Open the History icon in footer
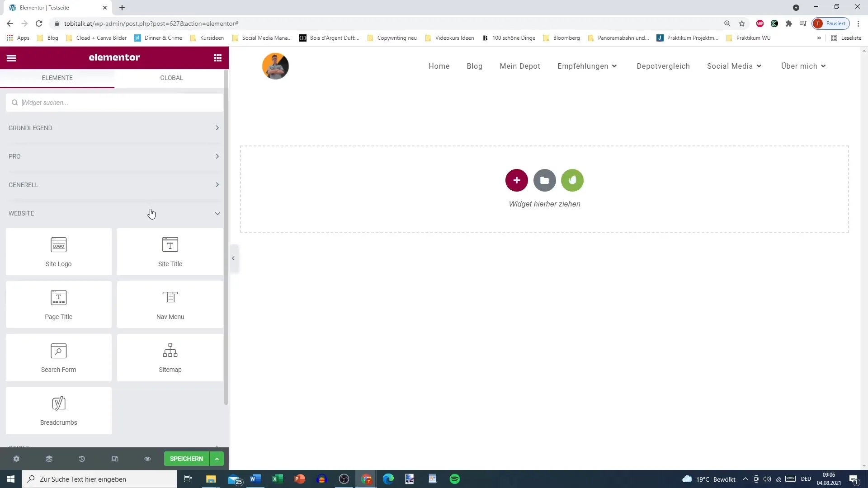This screenshot has height=488, width=868. (x=82, y=459)
